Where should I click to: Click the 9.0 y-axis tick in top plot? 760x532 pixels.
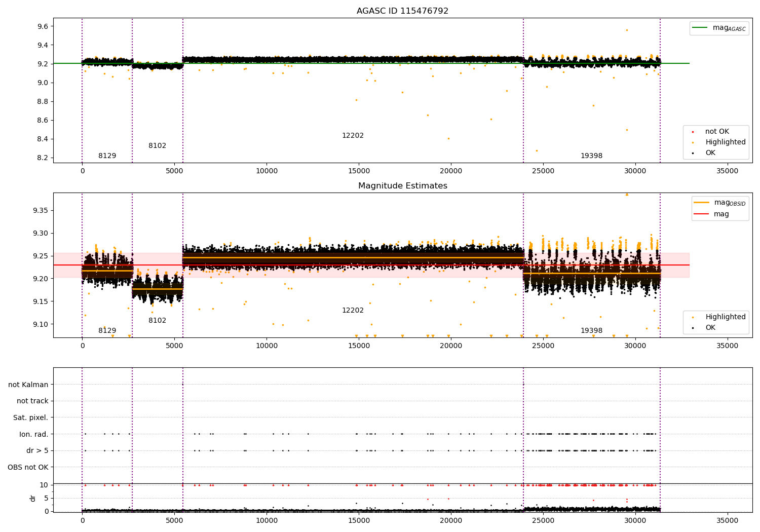tap(43, 83)
